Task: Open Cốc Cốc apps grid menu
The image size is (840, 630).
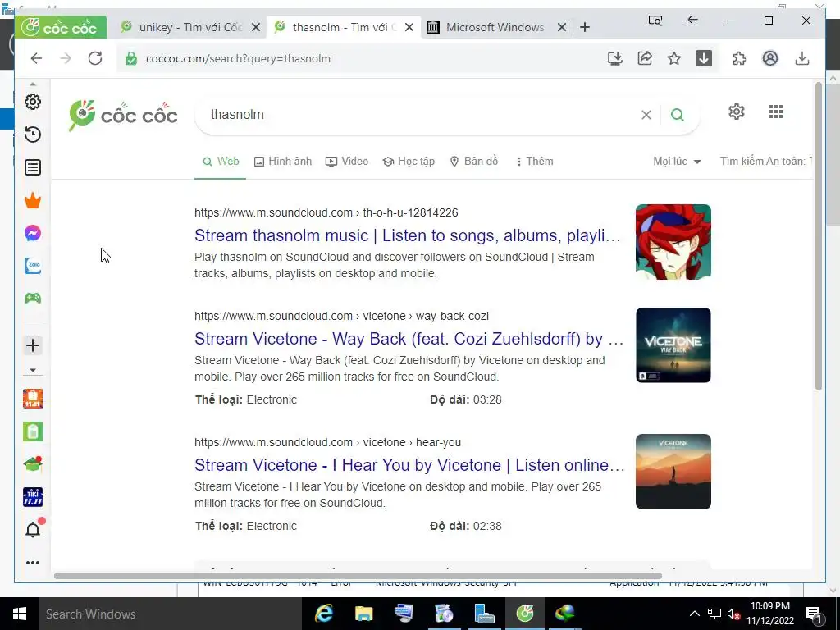Action: [x=776, y=112]
